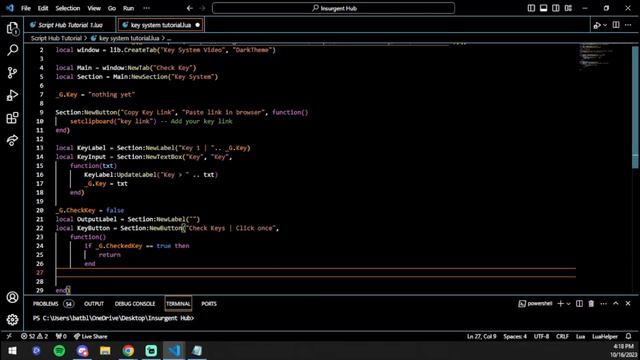Click the Script Hub Tutorial breadcrumb
Image resolution: width=640 pixels, height=360 pixels.
[x=56, y=38]
